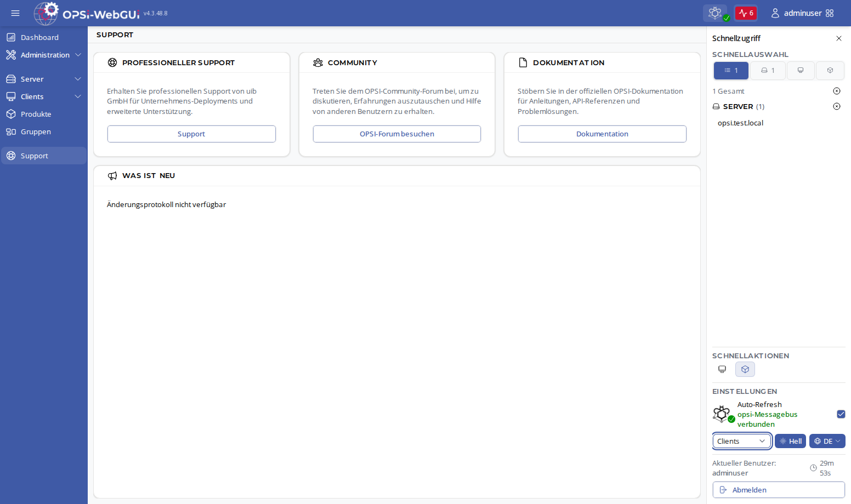This screenshot has height=504, width=851.
Task: Click the Support button in professional support card
Action: click(191, 134)
